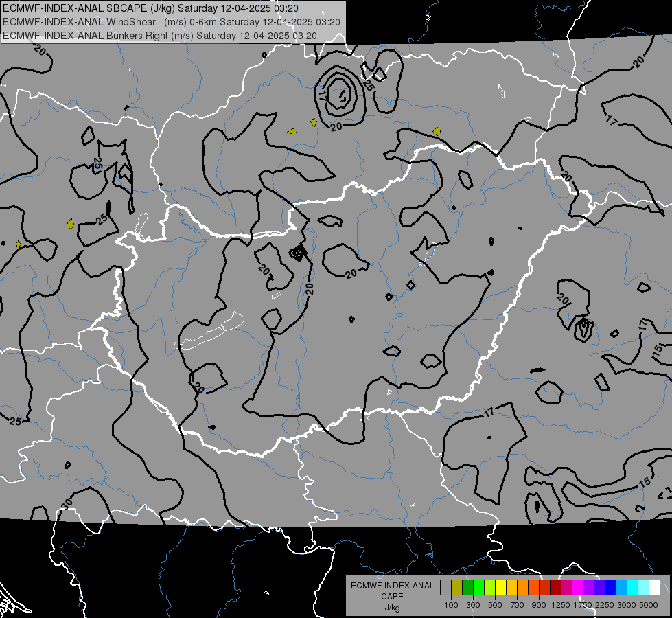Click the J/kg unit label in legend
This screenshot has height=618, width=672.
[392, 608]
